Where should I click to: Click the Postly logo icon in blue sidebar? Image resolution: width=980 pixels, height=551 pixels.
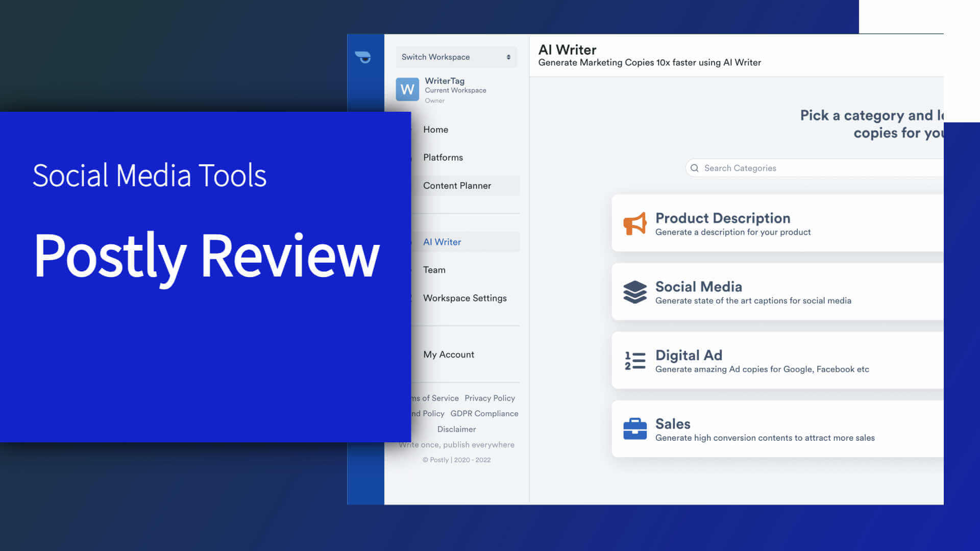[363, 57]
